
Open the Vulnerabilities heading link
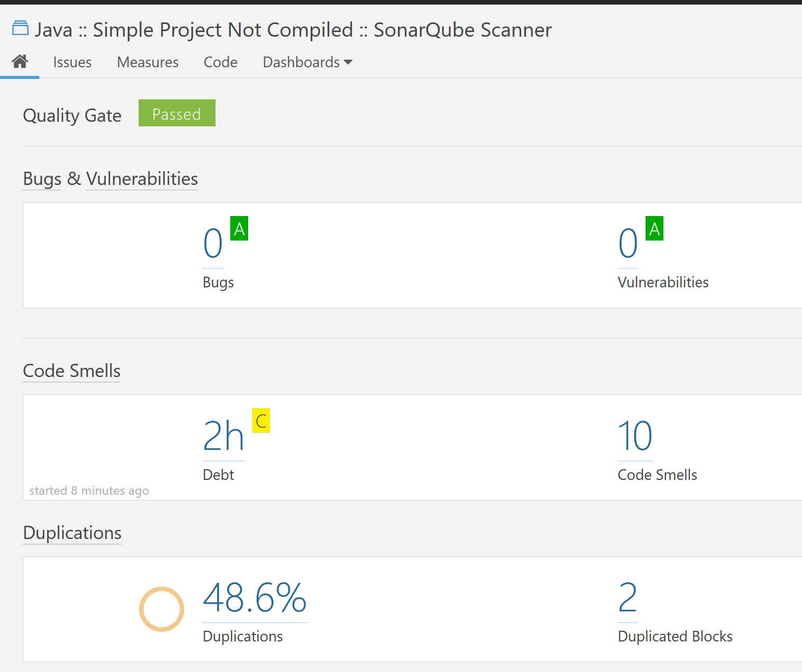click(x=142, y=179)
